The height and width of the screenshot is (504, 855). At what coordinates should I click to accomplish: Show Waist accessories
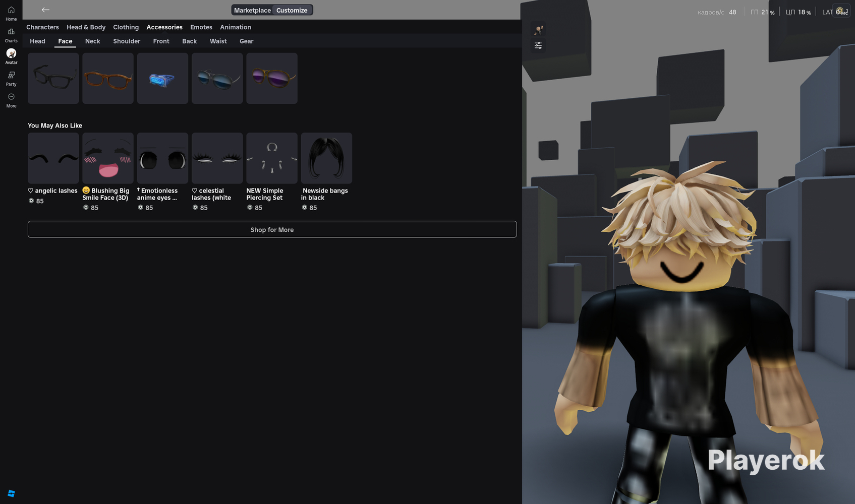(218, 41)
